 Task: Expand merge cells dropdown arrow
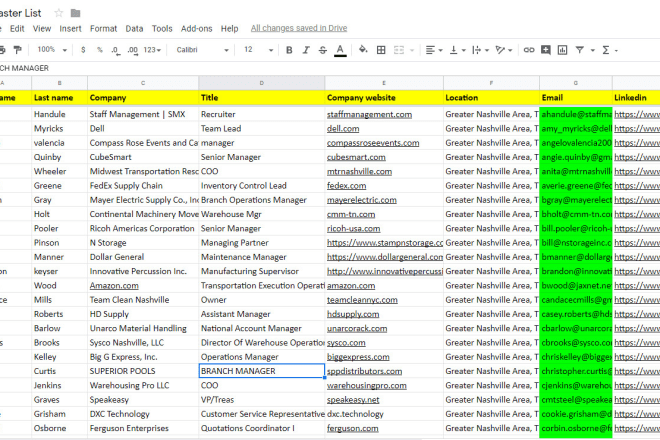(x=412, y=51)
